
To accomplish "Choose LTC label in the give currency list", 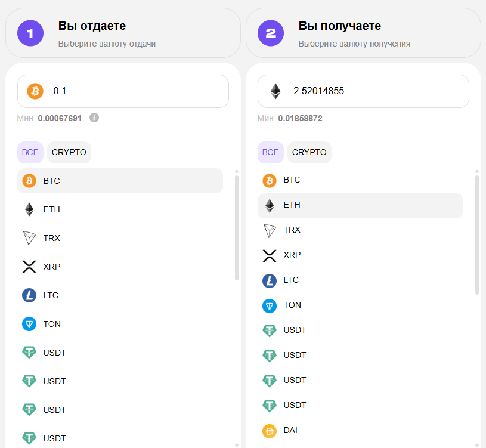I will [51, 295].
